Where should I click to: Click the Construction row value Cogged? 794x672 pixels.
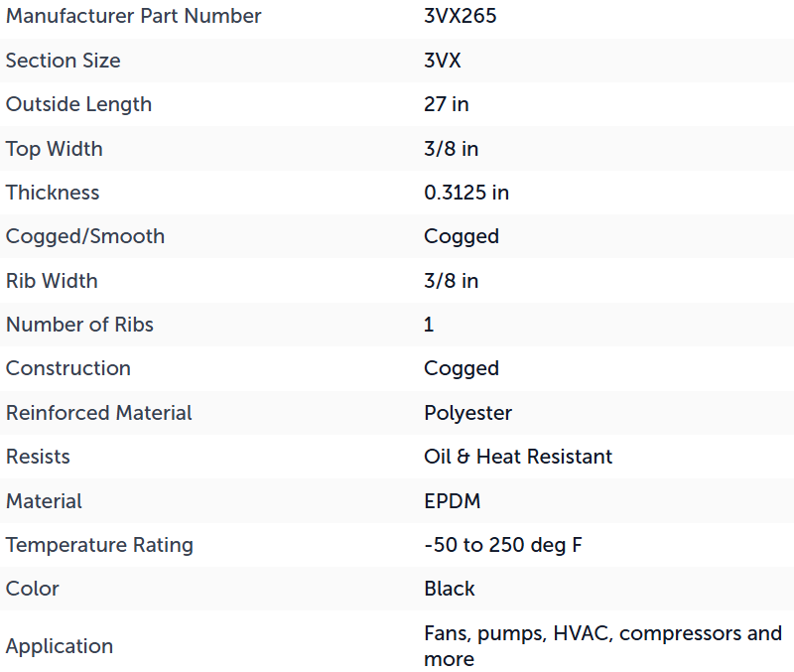(x=462, y=369)
